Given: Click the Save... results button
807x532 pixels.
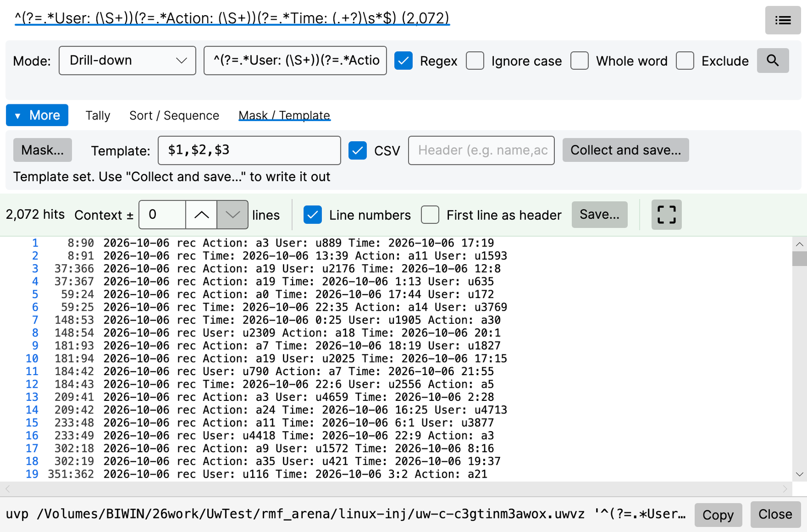Looking at the screenshot, I should click(x=599, y=215).
